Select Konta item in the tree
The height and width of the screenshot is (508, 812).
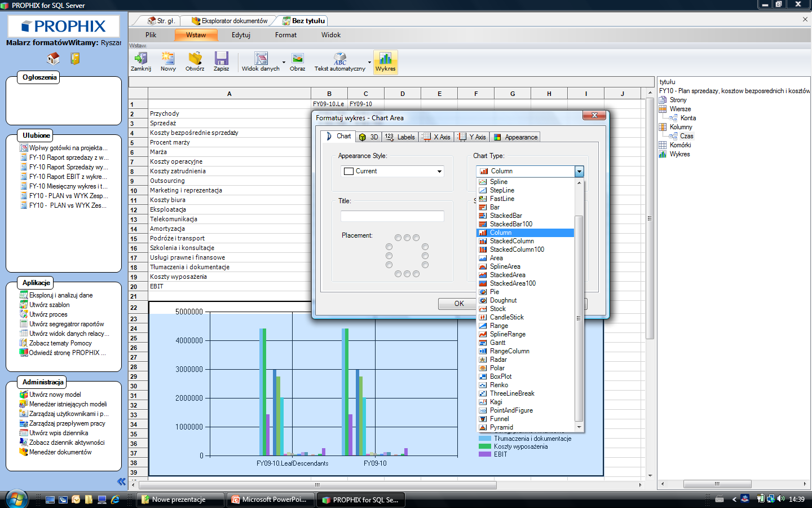tap(688, 118)
